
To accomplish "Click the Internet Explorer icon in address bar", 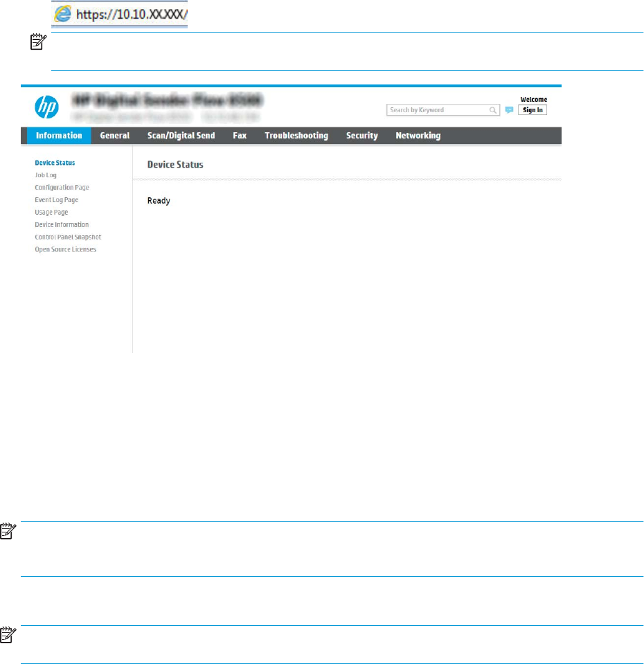I will (62, 15).
